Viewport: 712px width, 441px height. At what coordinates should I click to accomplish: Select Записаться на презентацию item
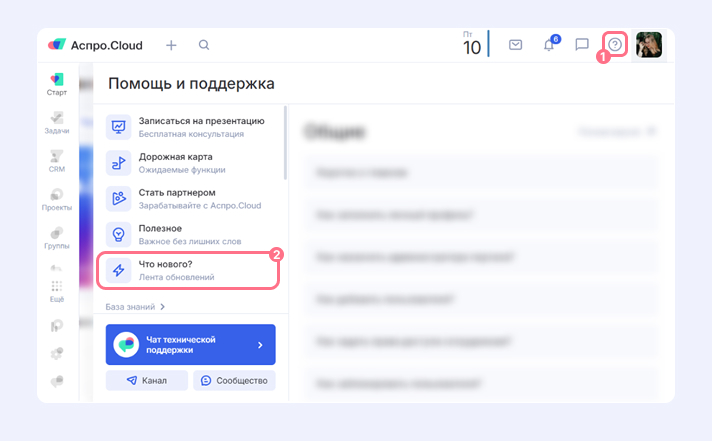(190, 126)
